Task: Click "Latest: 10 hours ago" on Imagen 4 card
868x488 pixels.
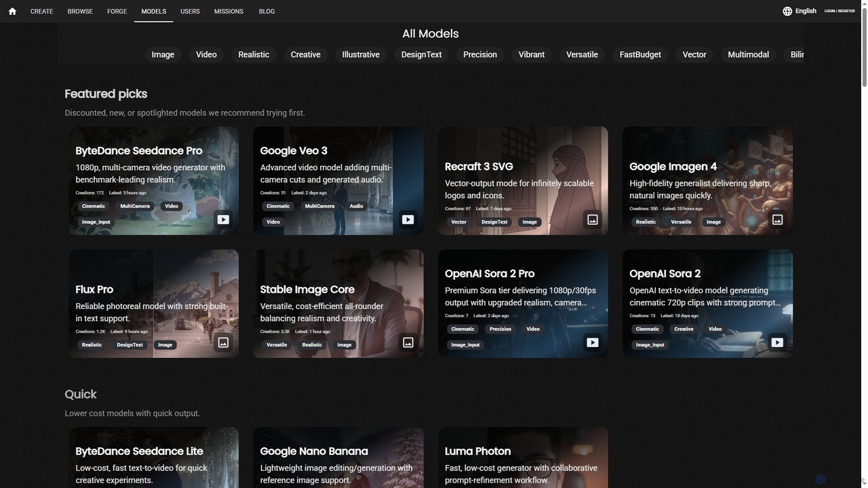Action: coord(683,209)
